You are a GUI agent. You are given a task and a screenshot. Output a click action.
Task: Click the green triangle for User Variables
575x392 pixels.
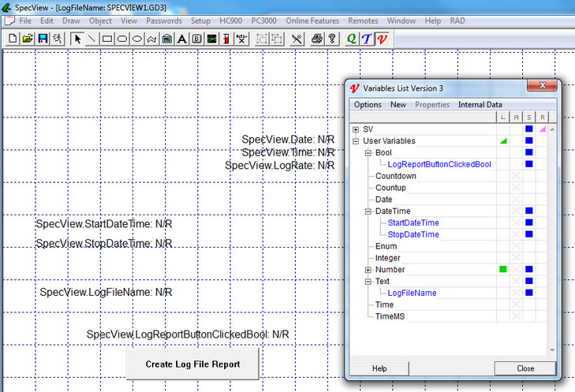(x=504, y=141)
